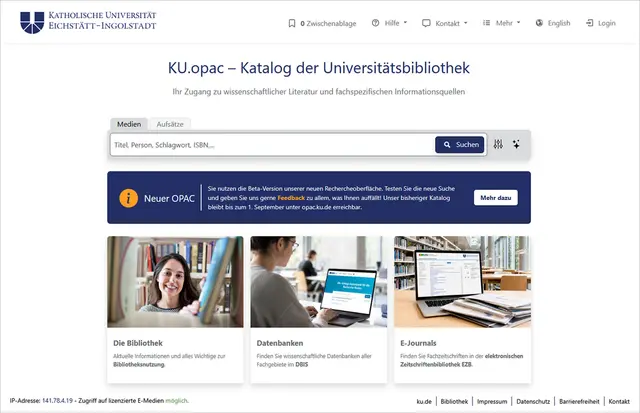The image size is (640, 413).
Task: Click the IP address 141.78.4.19 text
Action: tap(57, 401)
